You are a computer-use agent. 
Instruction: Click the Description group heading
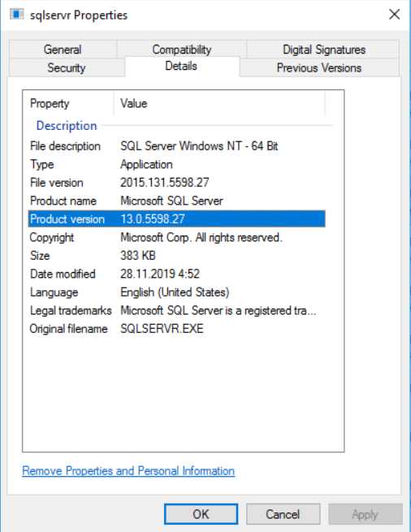[67, 126]
